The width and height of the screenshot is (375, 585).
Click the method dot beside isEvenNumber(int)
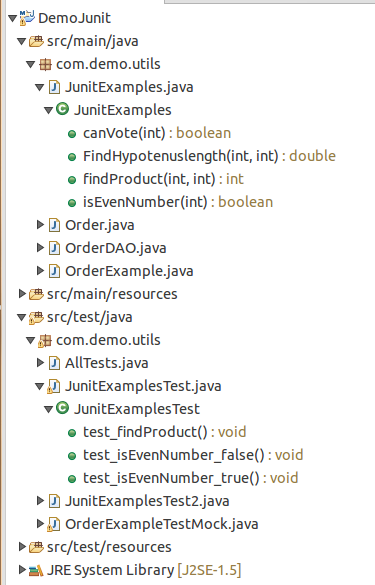pyautogui.click(x=72, y=203)
